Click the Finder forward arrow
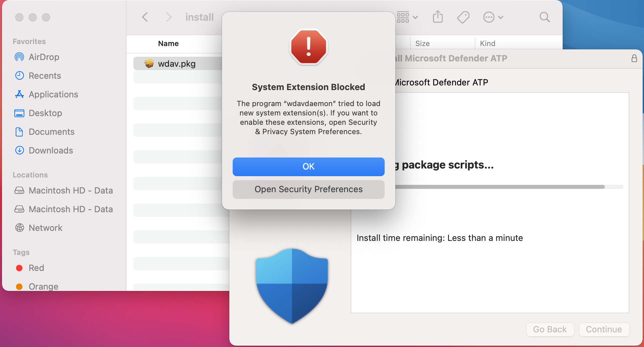The height and width of the screenshot is (347, 644). (169, 17)
